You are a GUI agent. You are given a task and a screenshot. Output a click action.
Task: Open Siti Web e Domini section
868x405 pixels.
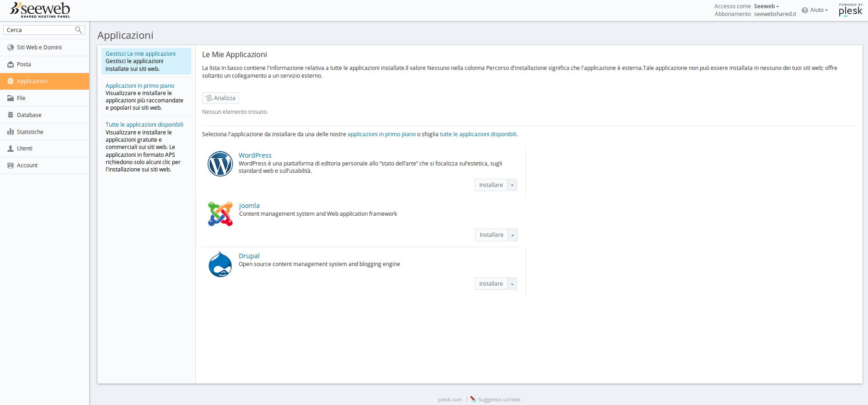(x=45, y=48)
